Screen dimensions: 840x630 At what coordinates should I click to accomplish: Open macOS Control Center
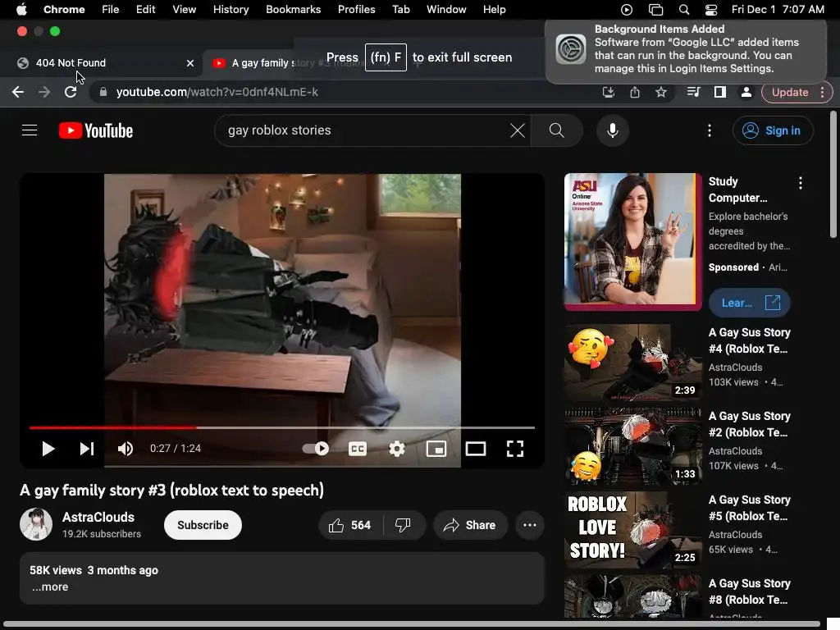point(711,10)
